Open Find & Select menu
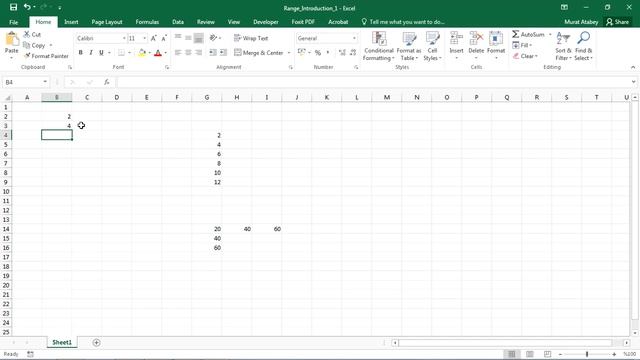640x360 pixels. pos(583,46)
